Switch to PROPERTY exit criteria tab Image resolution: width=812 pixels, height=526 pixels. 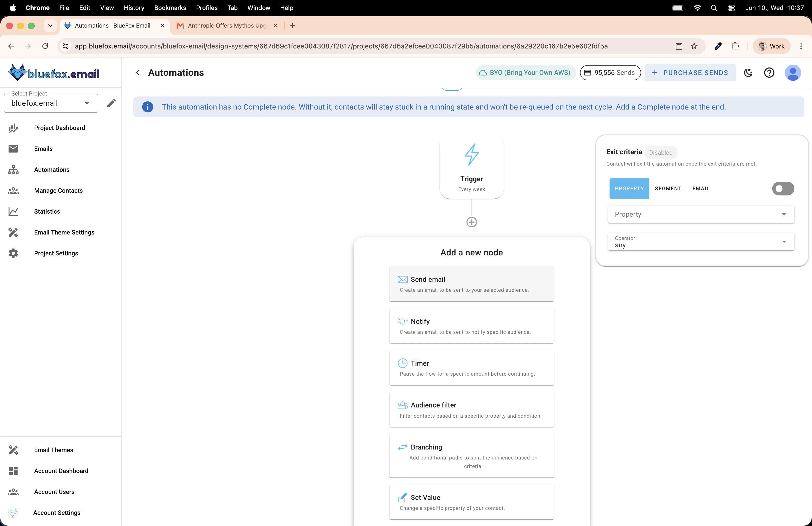(x=629, y=188)
